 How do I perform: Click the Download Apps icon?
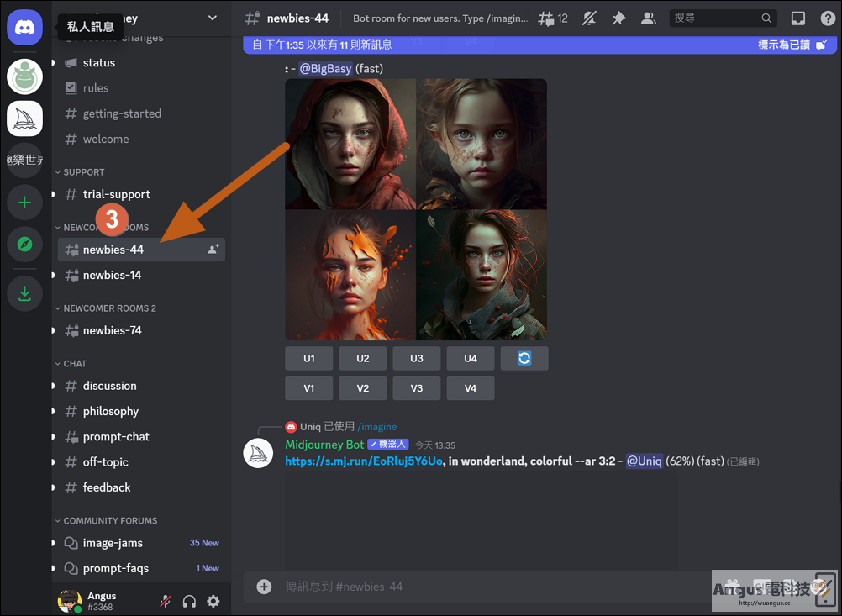[x=24, y=294]
